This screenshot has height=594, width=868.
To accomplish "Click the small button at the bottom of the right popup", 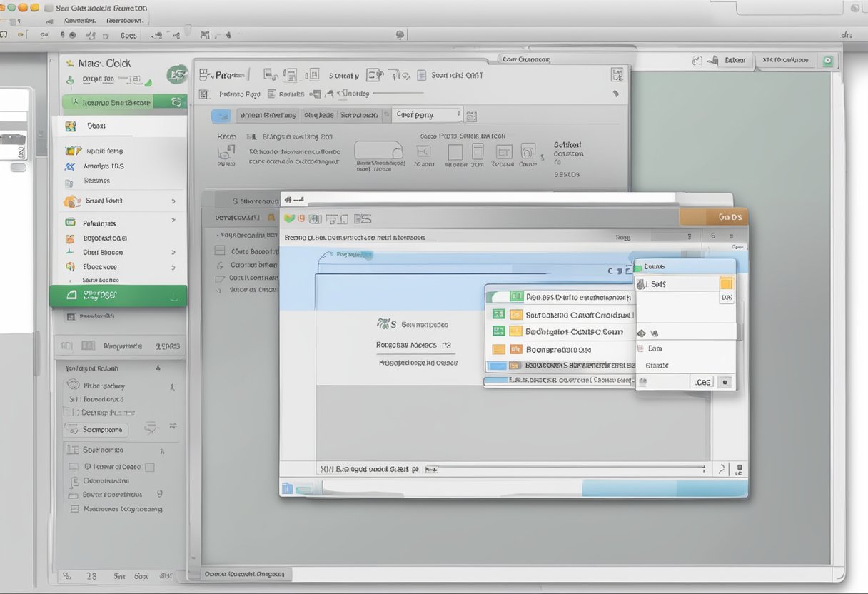I will coord(725,382).
